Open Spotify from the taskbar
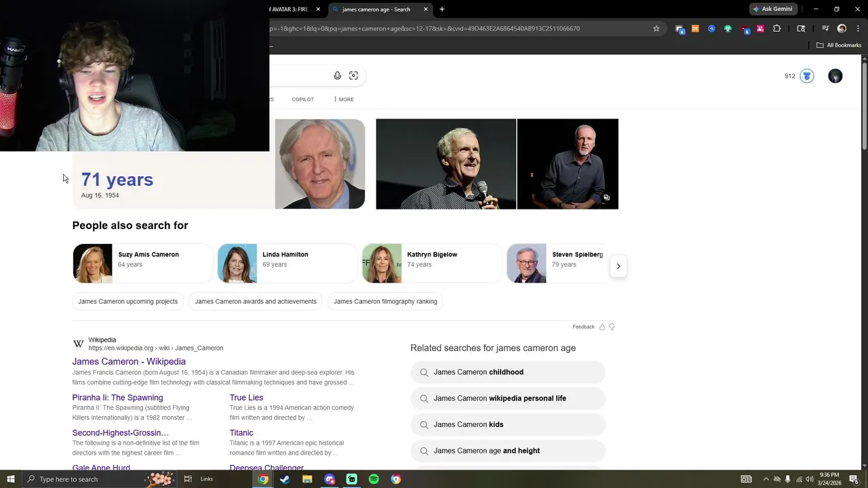Viewport: 868px width, 488px height. 374,479
